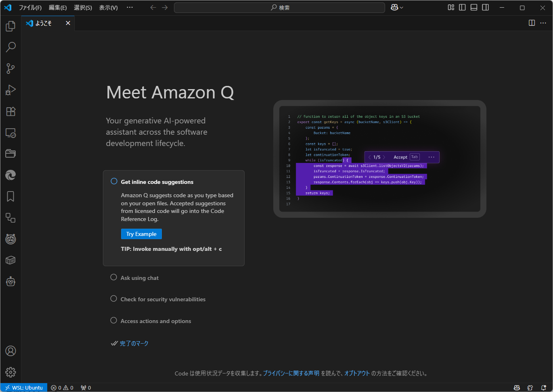This screenshot has height=392, width=553.
Task: Split the editor to the right
Action: pos(532,23)
